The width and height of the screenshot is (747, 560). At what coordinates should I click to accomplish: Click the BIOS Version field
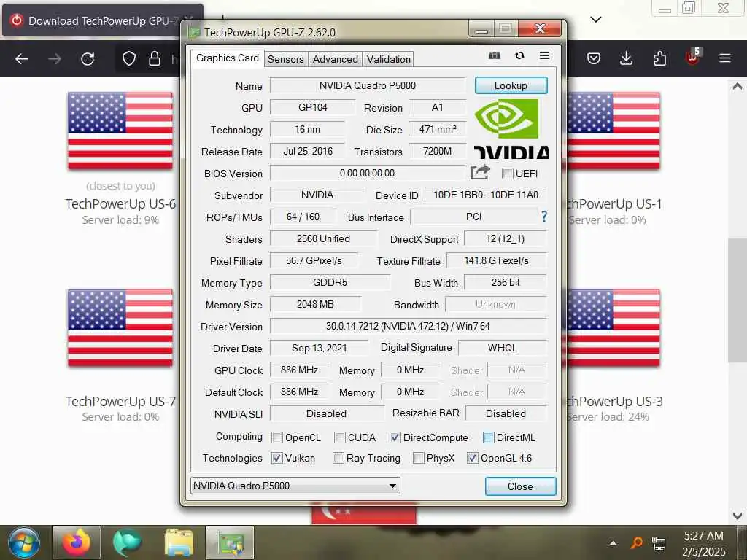pyautogui.click(x=368, y=173)
